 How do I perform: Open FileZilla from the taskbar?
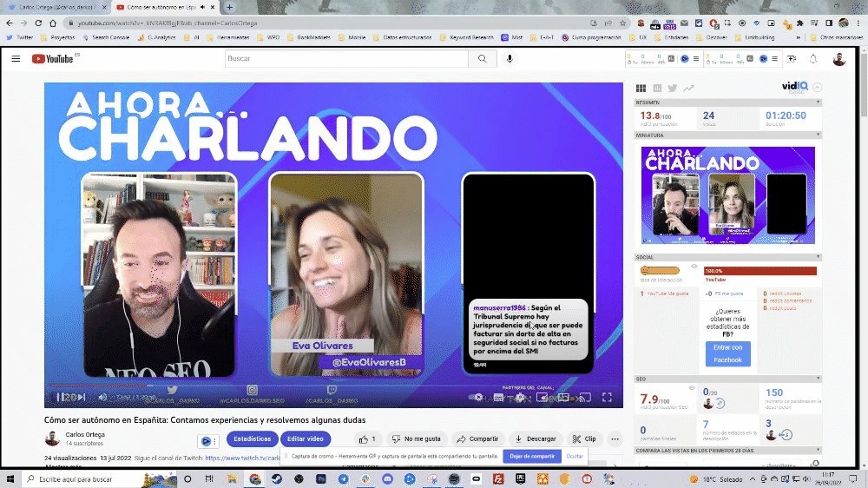[x=497, y=479]
